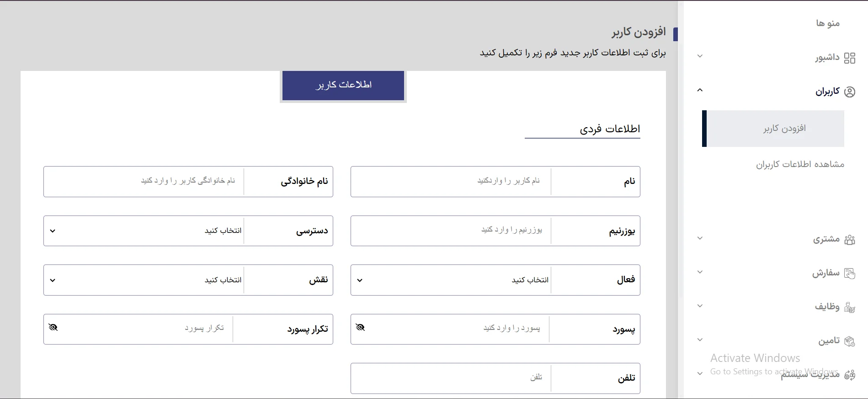This screenshot has height=399, width=868.
Task: Click the phone (تلفن) input field
Action: pos(451,378)
